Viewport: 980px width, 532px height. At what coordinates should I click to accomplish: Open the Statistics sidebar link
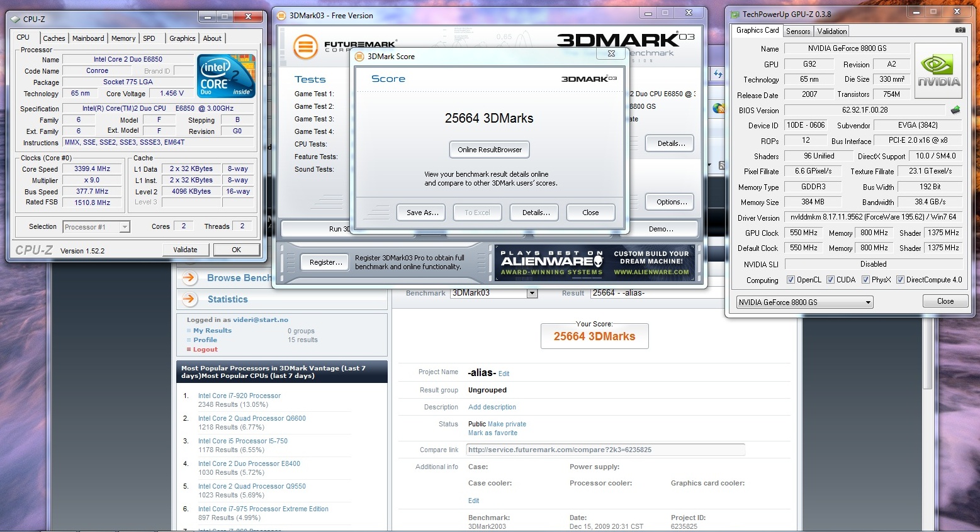[x=228, y=300]
